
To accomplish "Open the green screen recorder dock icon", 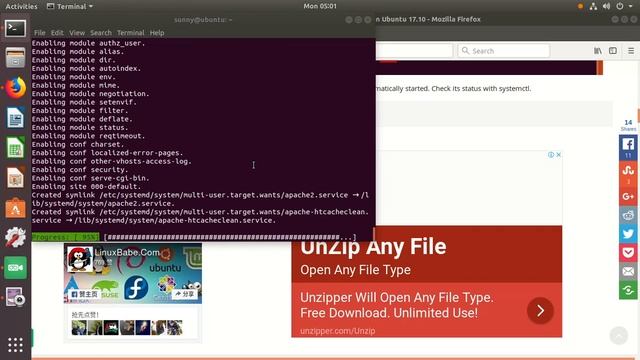I will (15, 267).
